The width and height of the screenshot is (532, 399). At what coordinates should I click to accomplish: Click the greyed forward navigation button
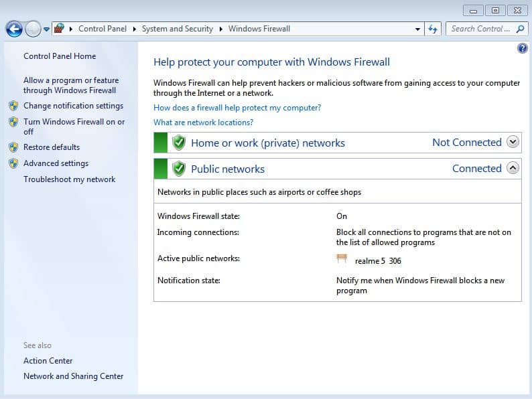click(x=33, y=29)
